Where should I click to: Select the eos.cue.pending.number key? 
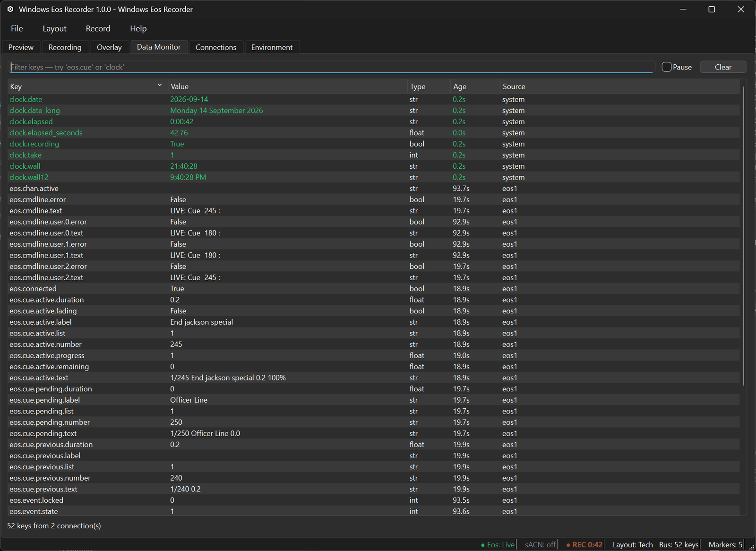(x=50, y=422)
